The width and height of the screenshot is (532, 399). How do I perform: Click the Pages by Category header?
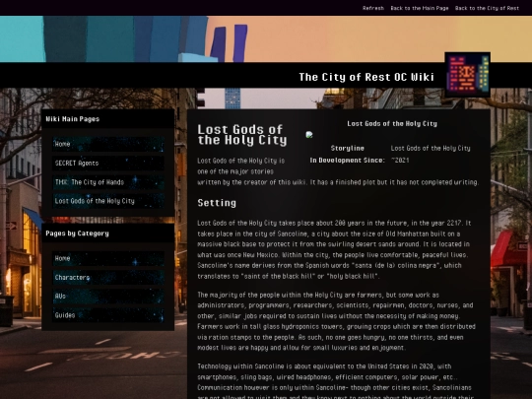tap(108, 233)
